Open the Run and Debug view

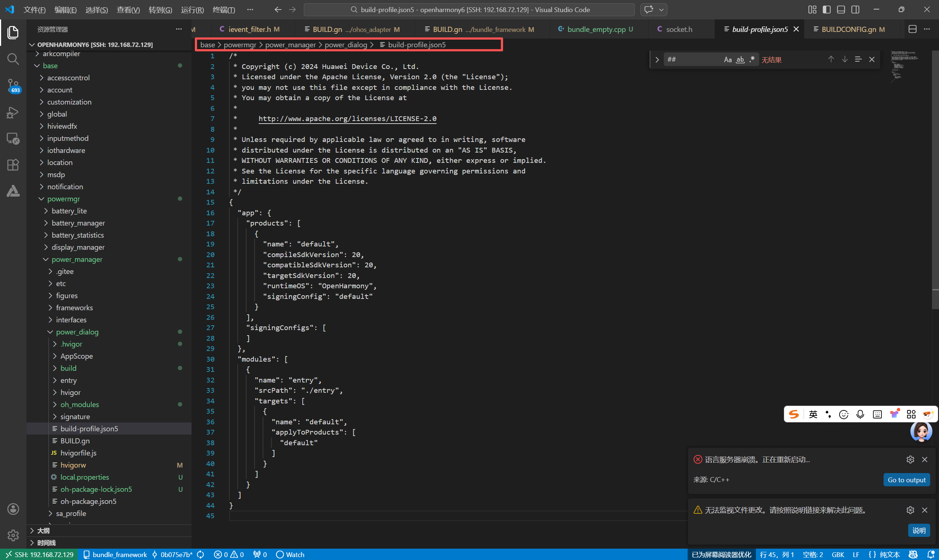click(x=13, y=112)
